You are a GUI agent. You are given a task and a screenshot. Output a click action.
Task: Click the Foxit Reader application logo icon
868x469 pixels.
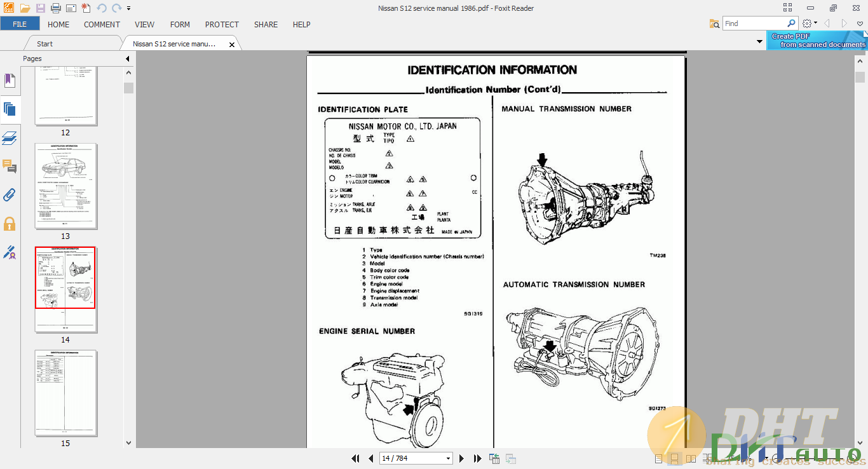tap(8, 8)
